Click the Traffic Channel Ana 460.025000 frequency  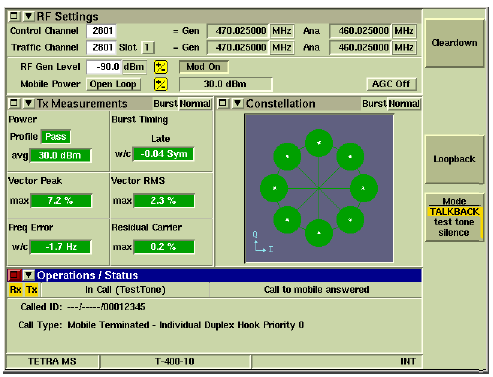360,47
